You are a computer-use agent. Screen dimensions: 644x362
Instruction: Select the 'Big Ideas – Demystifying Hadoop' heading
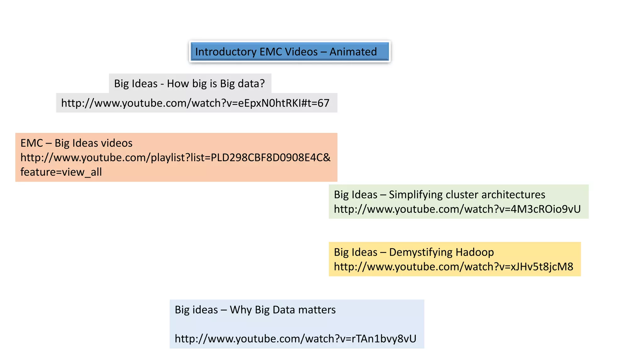click(414, 252)
